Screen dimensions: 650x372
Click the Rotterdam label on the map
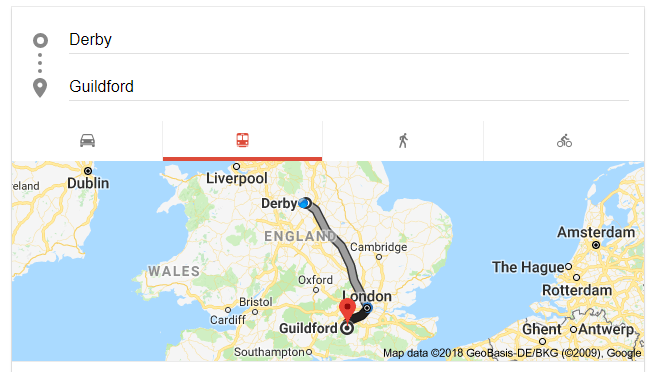pyautogui.click(x=577, y=290)
